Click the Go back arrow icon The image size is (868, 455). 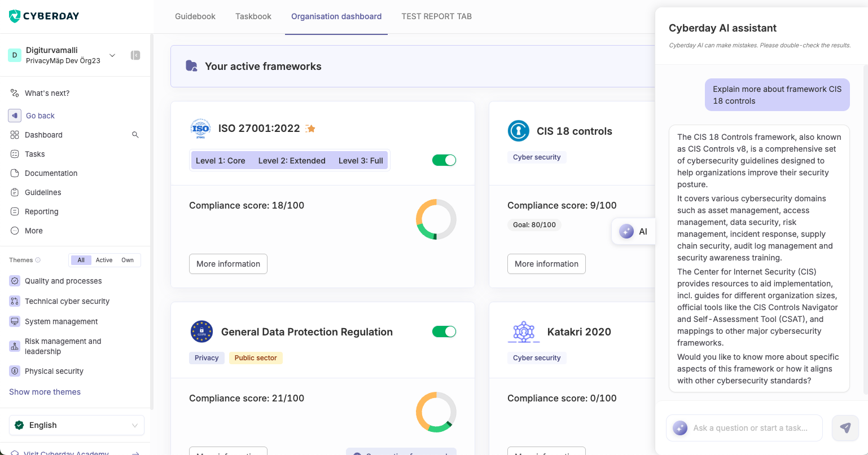pyautogui.click(x=15, y=116)
